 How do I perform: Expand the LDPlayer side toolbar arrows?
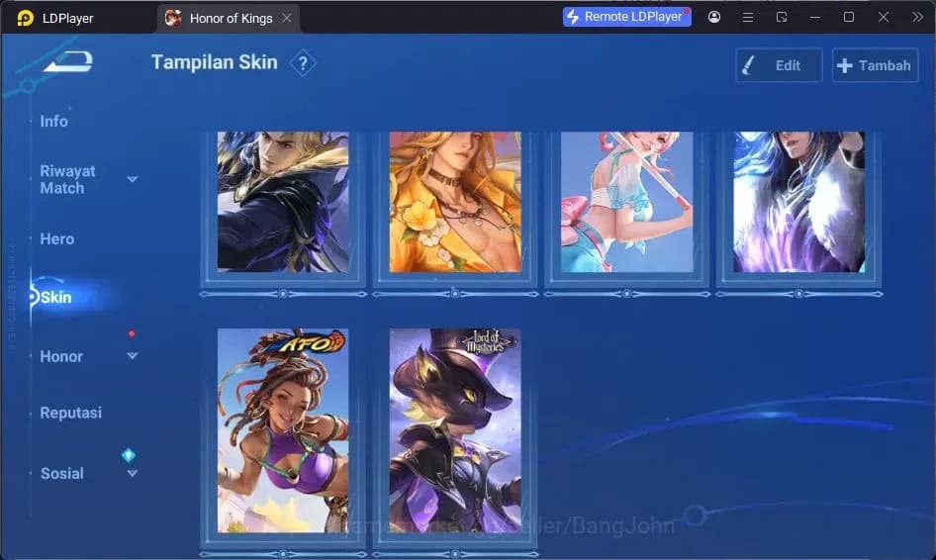tap(917, 17)
